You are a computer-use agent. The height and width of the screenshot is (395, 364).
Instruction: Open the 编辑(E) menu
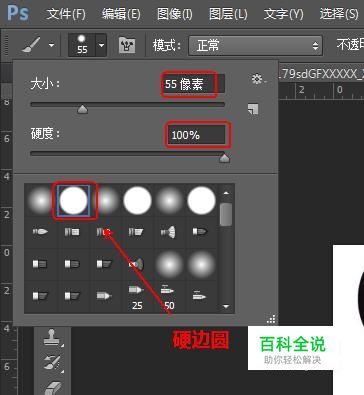121,14
